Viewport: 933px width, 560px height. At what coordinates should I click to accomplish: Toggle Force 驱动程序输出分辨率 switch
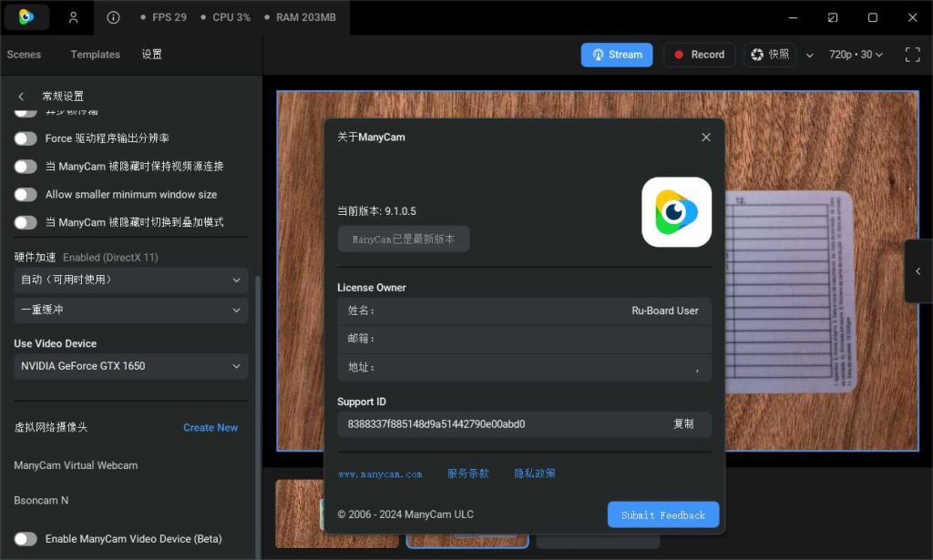tap(26, 138)
